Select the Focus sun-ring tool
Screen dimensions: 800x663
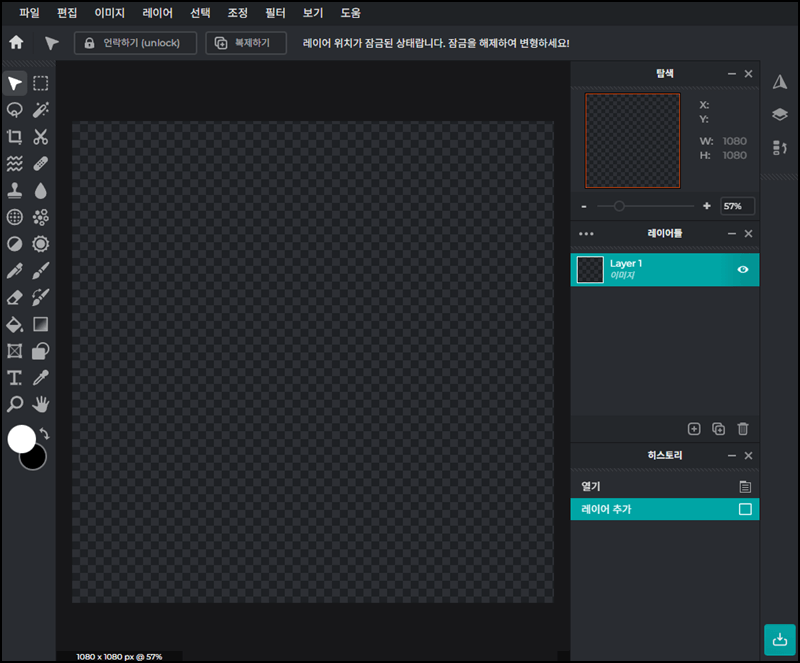pyautogui.click(x=41, y=243)
